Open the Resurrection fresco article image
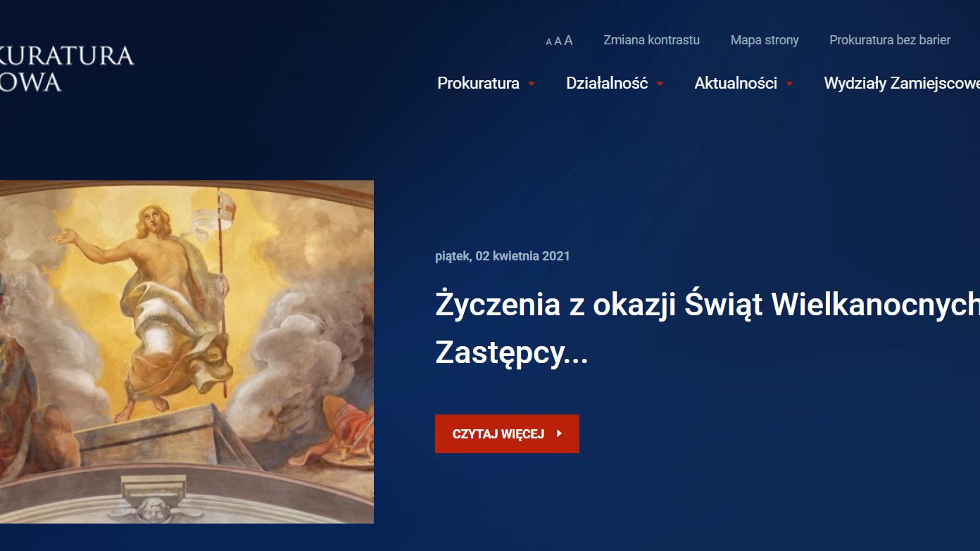The image size is (980, 551). 187,352
